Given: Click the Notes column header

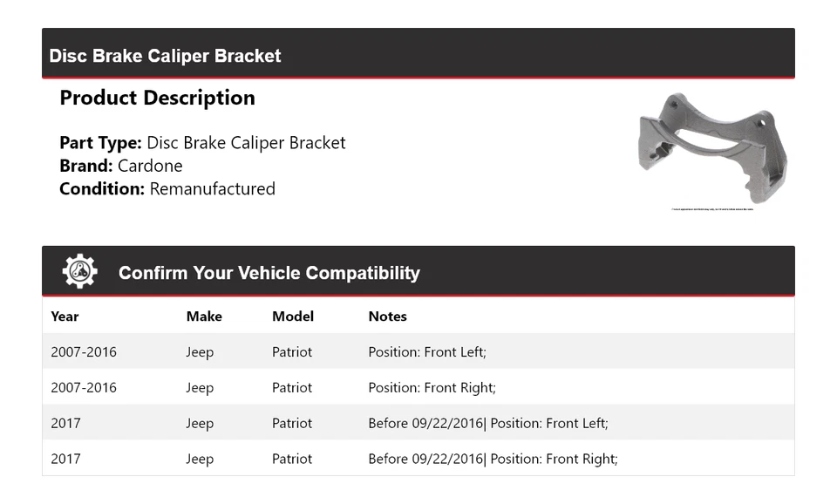Looking at the screenshot, I should [387, 317].
